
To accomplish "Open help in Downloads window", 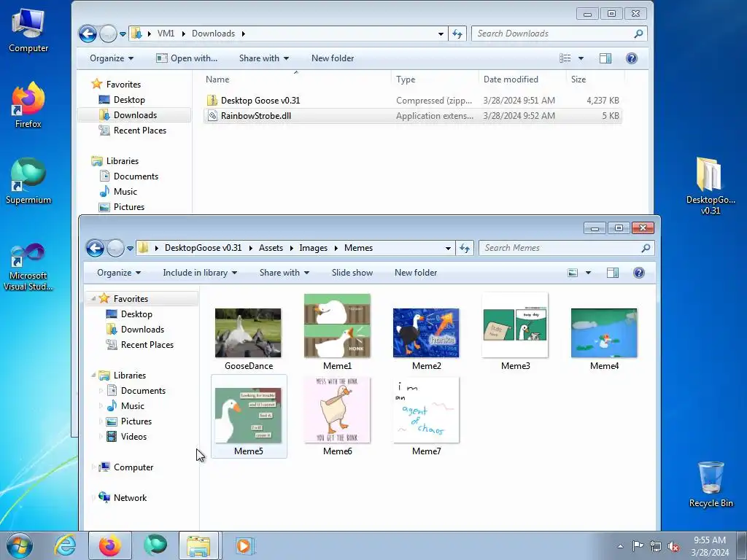I will [x=632, y=58].
